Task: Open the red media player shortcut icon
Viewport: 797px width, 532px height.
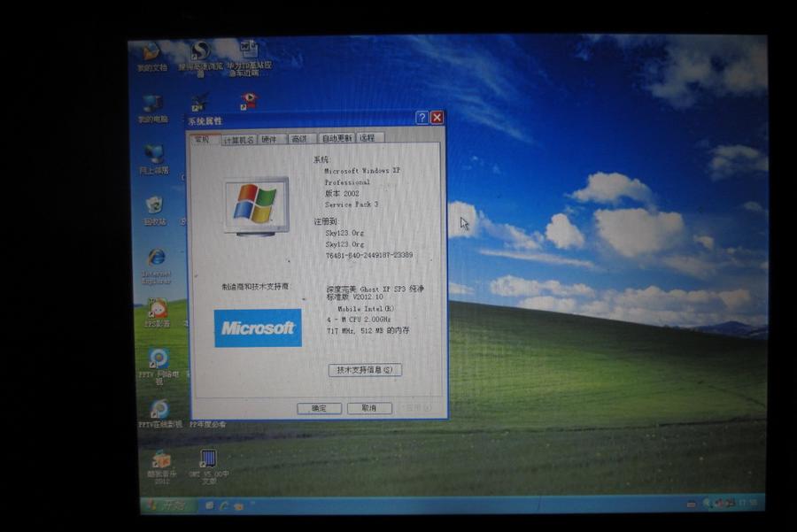Action: [x=249, y=101]
